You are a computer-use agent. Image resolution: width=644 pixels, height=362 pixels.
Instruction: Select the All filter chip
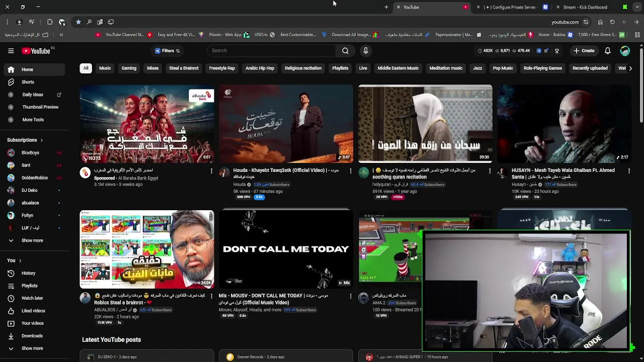pyautogui.click(x=86, y=68)
